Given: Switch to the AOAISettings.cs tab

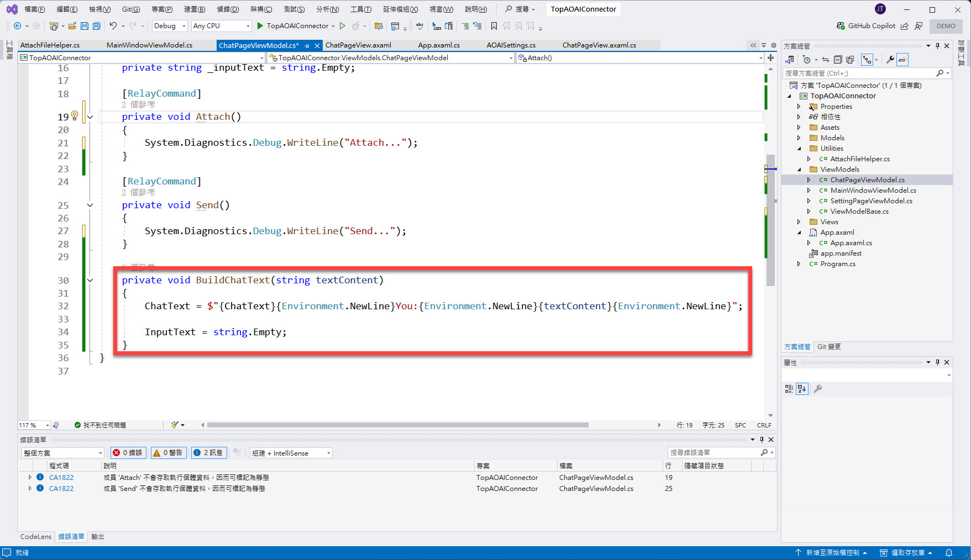Looking at the screenshot, I should click(511, 45).
